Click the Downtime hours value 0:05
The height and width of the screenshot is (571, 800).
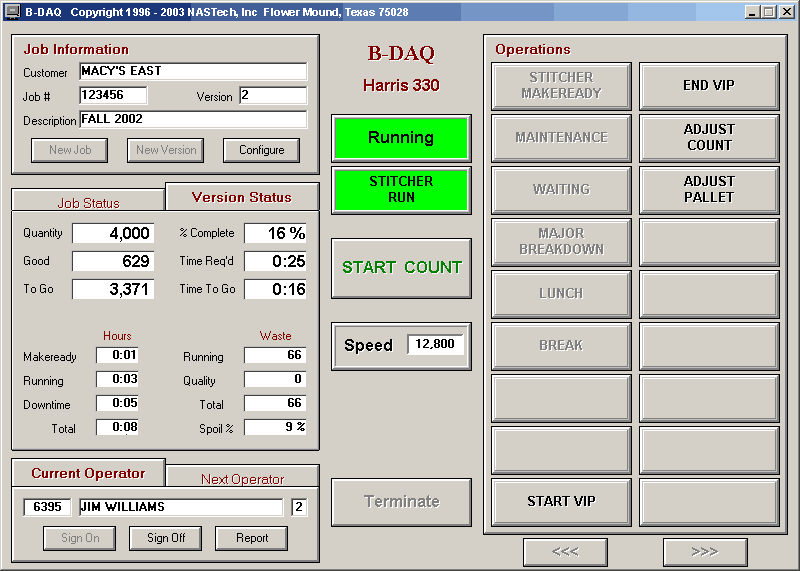(x=117, y=403)
